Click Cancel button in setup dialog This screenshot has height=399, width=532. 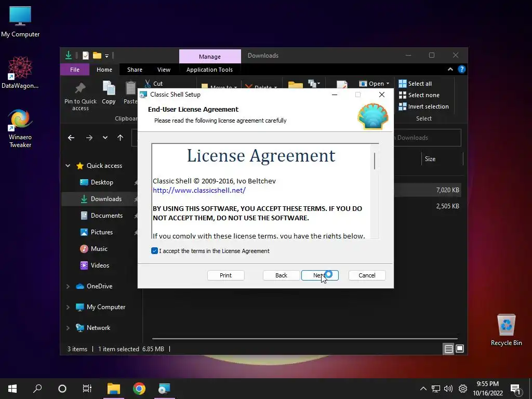point(367,275)
